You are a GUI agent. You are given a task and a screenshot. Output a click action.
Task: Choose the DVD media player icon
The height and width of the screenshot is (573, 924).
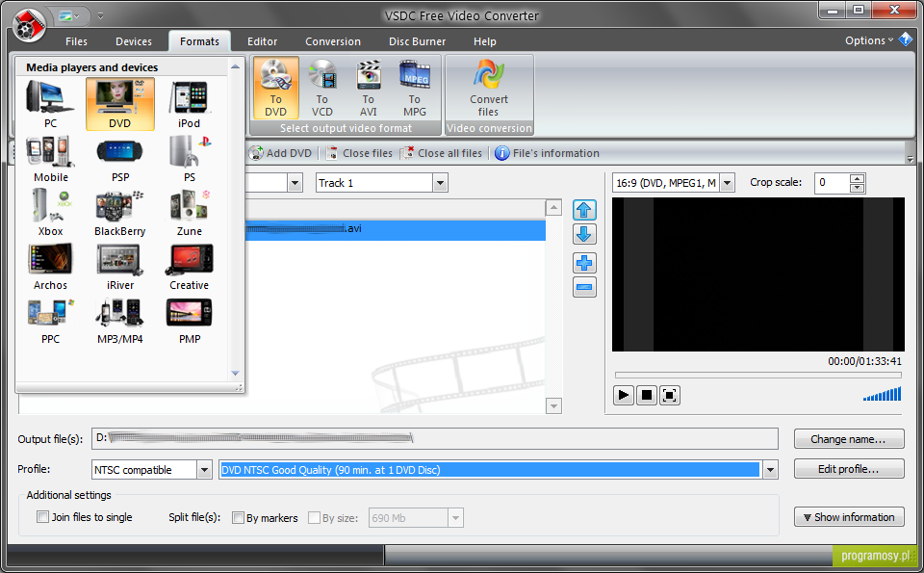coord(120,105)
